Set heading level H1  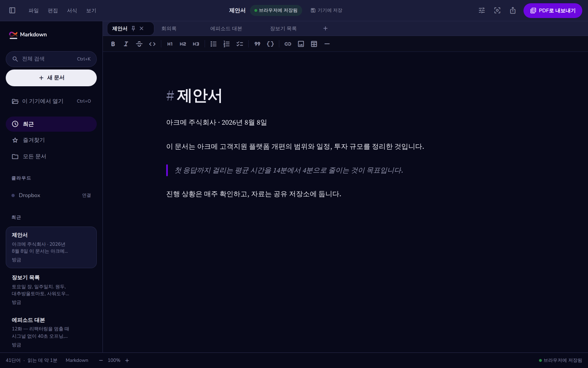170,44
